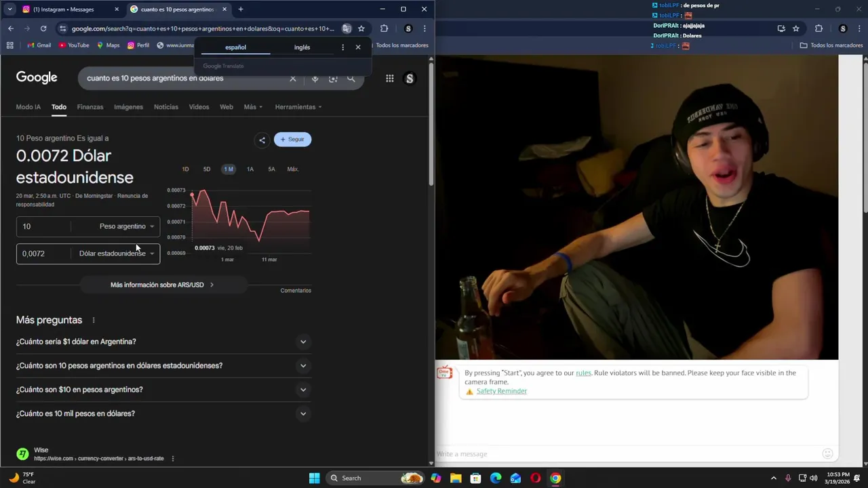Open Más información sobre ARS/USD
The height and width of the screenshot is (488, 868).
pos(162,285)
